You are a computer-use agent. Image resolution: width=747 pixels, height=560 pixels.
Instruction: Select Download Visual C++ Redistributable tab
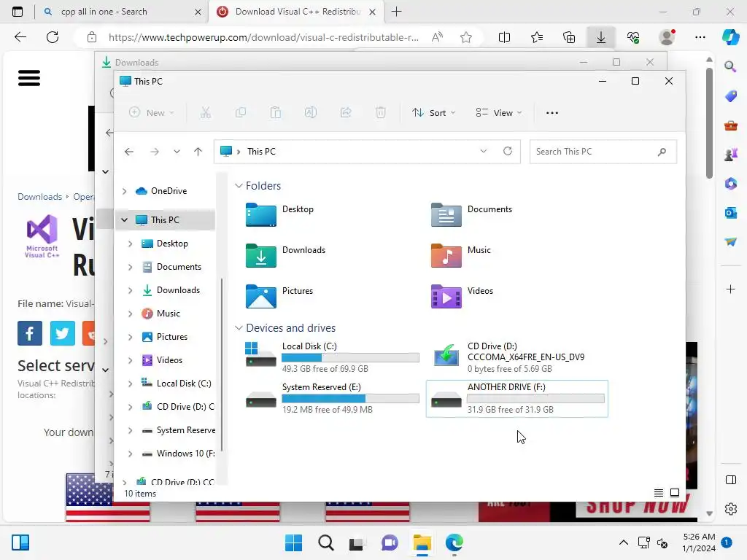click(295, 12)
